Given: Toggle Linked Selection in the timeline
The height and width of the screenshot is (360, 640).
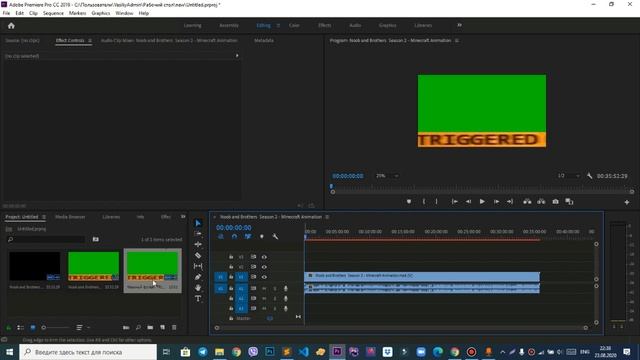Looking at the screenshot, I should [248, 237].
